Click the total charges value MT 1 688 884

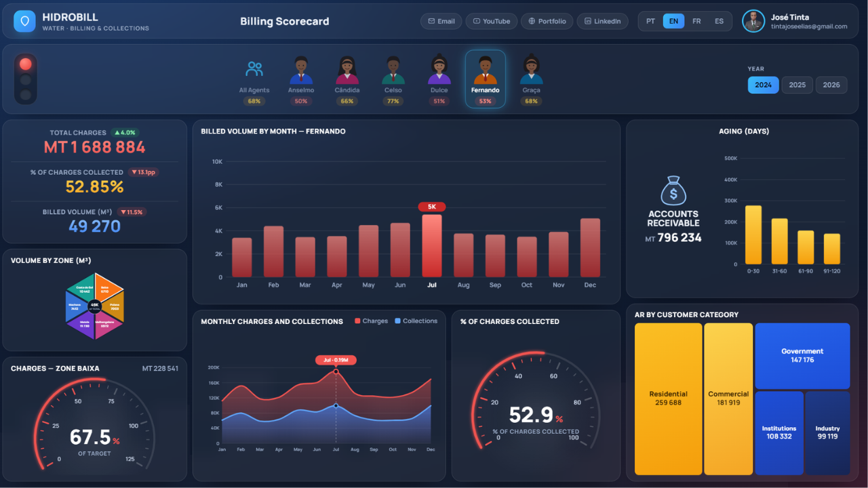tap(95, 147)
